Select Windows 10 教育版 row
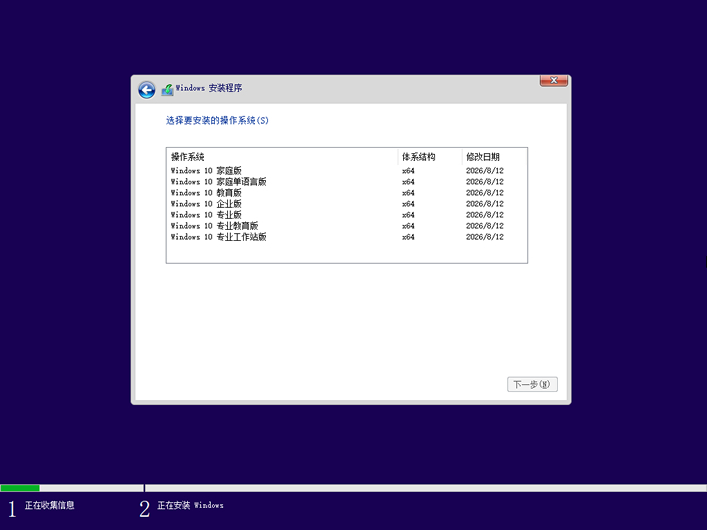This screenshot has width=707, height=530. tap(346, 193)
